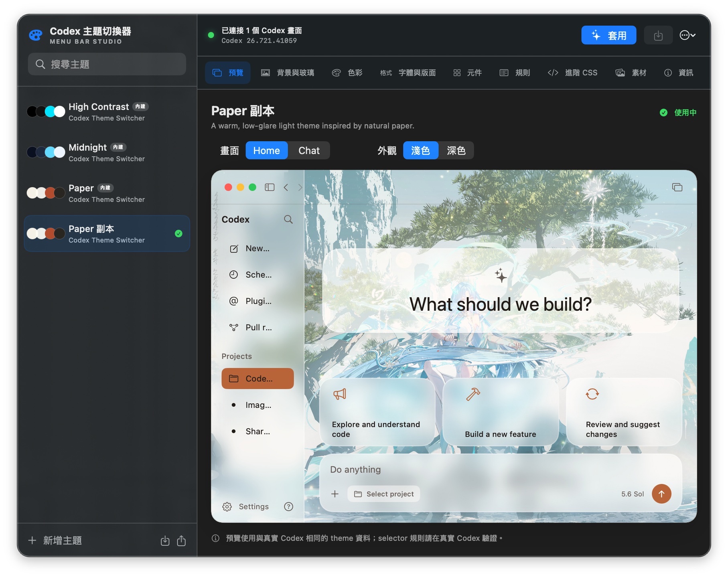Click the download icon next to 套用 button
Viewport: 728px width, 577px height.
pos(658,35)
